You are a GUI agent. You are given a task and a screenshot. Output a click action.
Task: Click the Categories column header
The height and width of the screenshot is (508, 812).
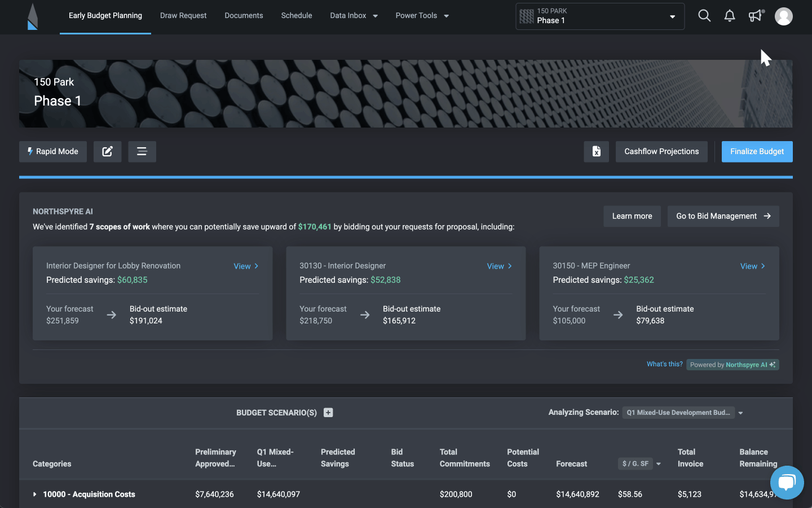[x=52, y=464]
